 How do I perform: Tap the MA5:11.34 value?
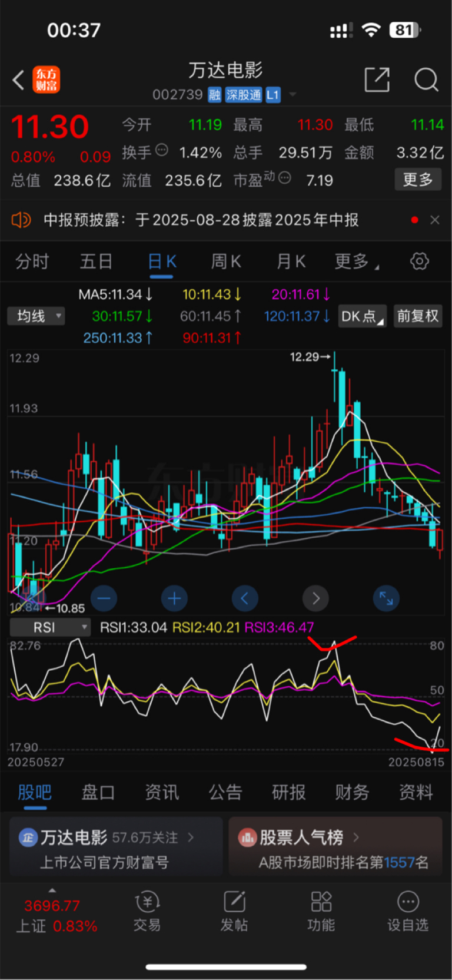click(x=116, y=294)
